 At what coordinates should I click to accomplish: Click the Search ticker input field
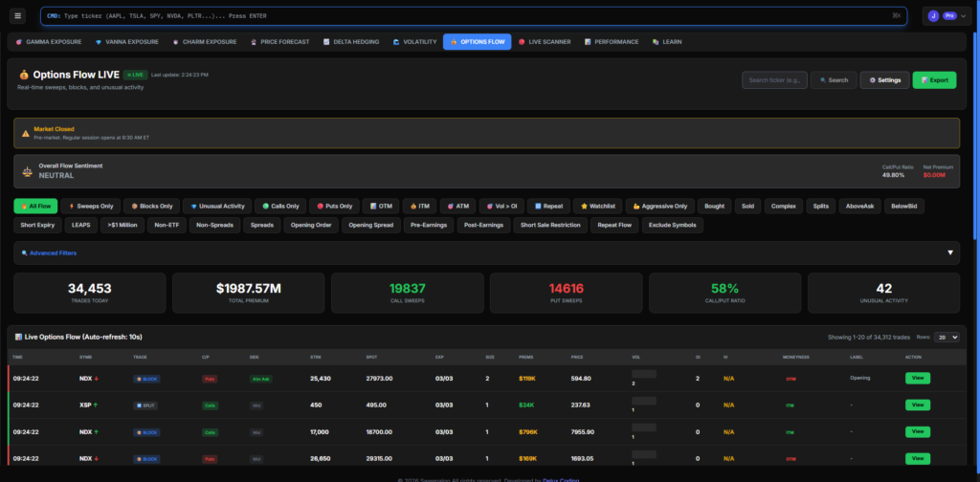(x=774, y=80)
